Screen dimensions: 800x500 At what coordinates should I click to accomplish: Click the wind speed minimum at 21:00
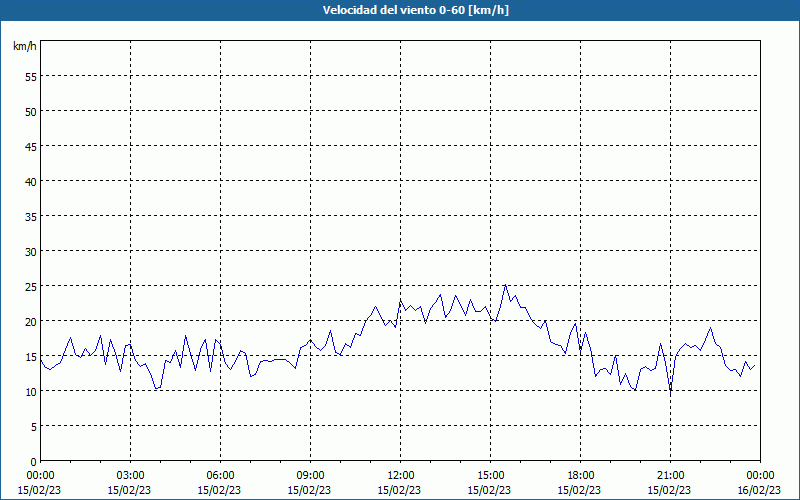point(670,393)
